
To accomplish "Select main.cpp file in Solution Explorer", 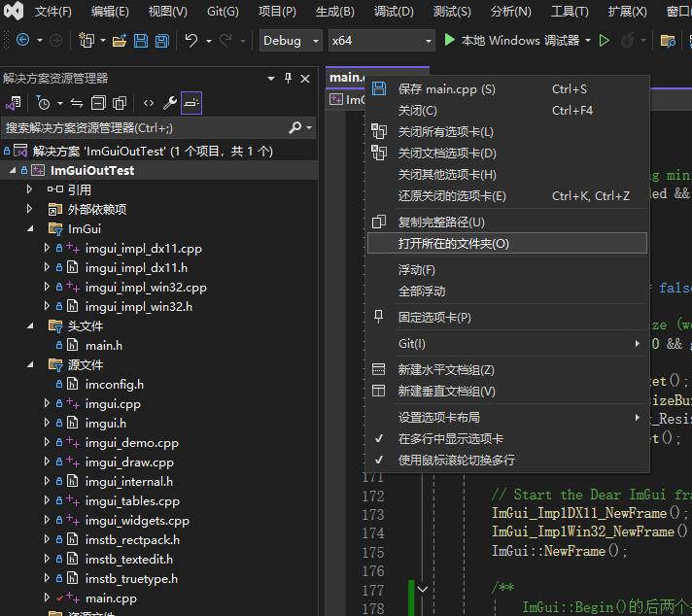I will (x=111, y=598).
